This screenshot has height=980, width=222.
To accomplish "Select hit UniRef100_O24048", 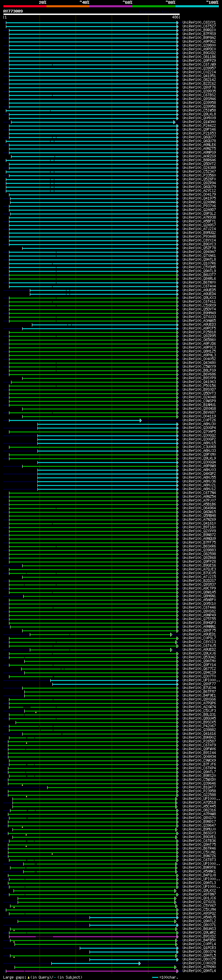I will [199, 397].
